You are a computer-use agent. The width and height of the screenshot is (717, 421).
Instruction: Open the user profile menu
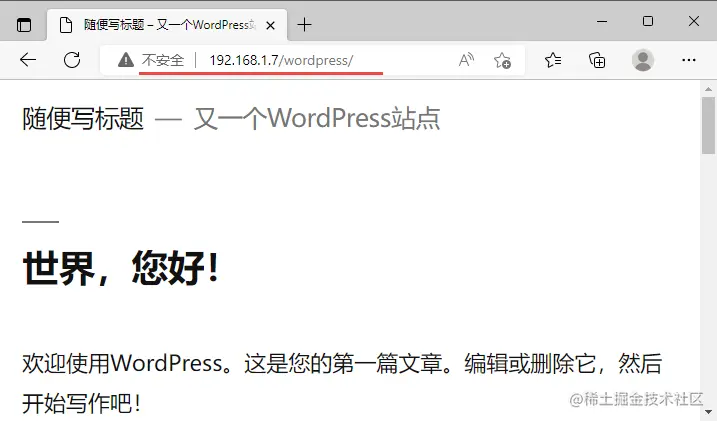(x=642, y=60)
